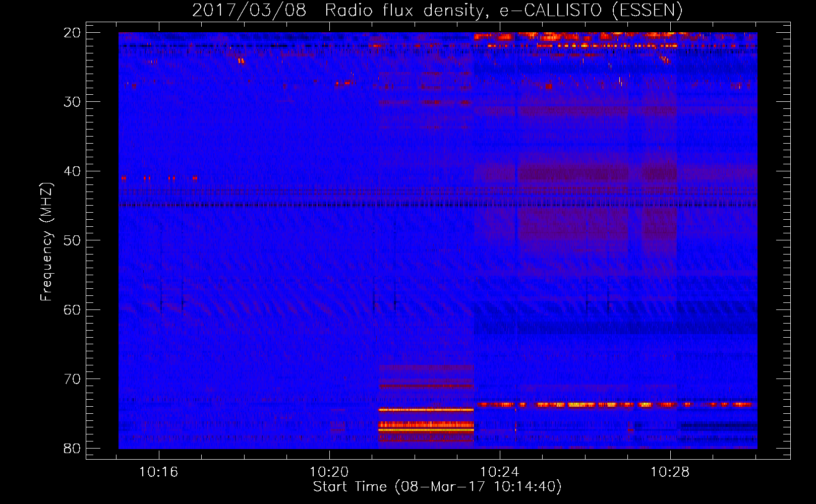Click the bright yellow-red emission band near 77 MHz

coord(426,427)
